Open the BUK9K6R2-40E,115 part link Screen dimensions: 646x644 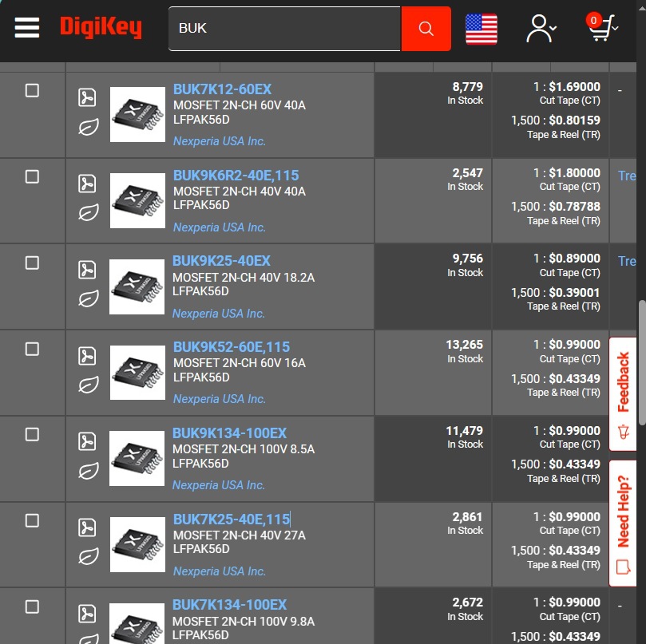click(x=236, y=176)
